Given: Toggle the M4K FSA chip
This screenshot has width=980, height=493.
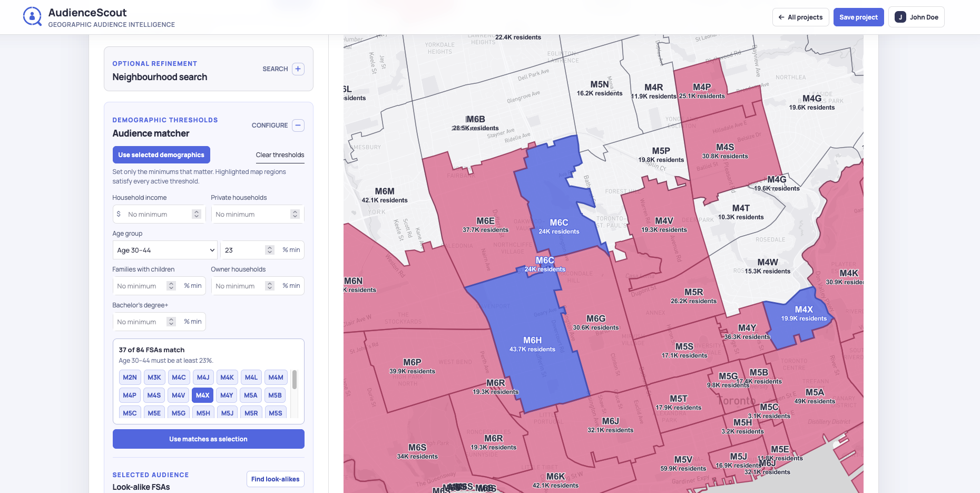Looking at the screenshot, I should [x=227, y=378].
